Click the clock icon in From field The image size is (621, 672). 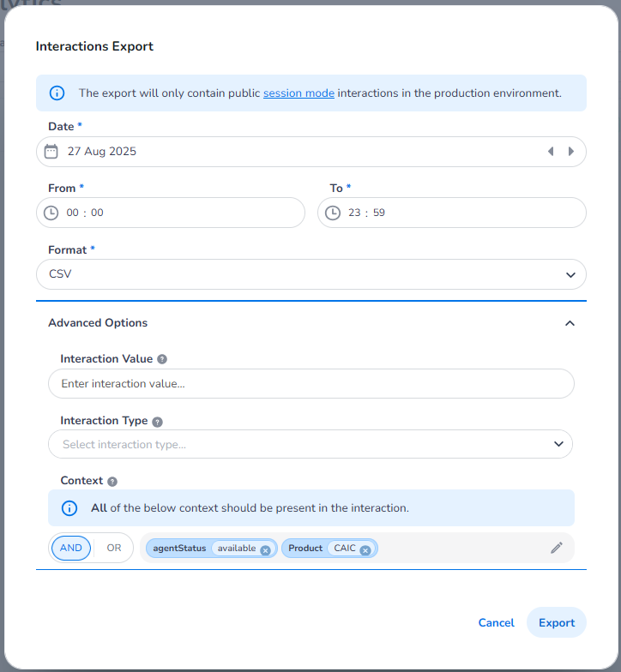[x=51, y=213]
